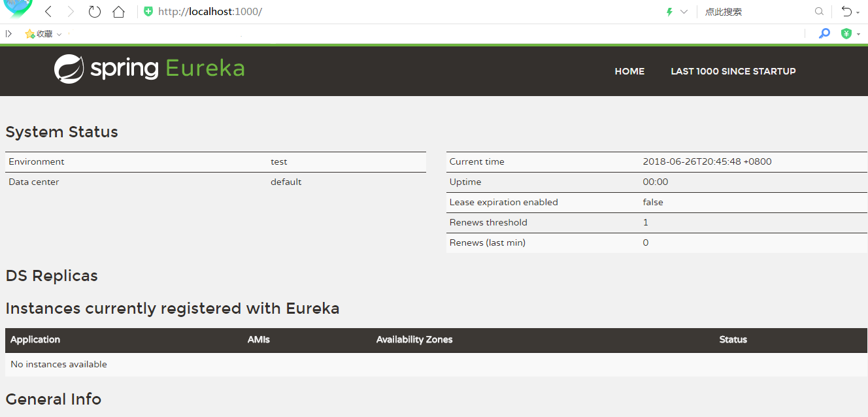Click the Renews threshold label
This screenshot has width=868, height=417.
click(488, 222)
